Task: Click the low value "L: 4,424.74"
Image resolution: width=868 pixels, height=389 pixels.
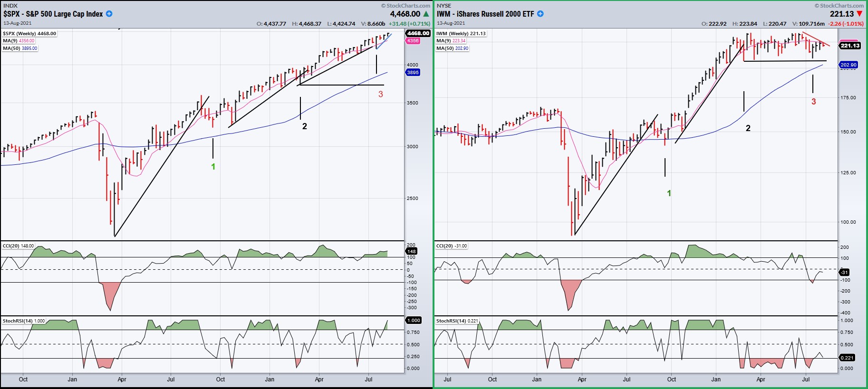Action: (341, 24)
